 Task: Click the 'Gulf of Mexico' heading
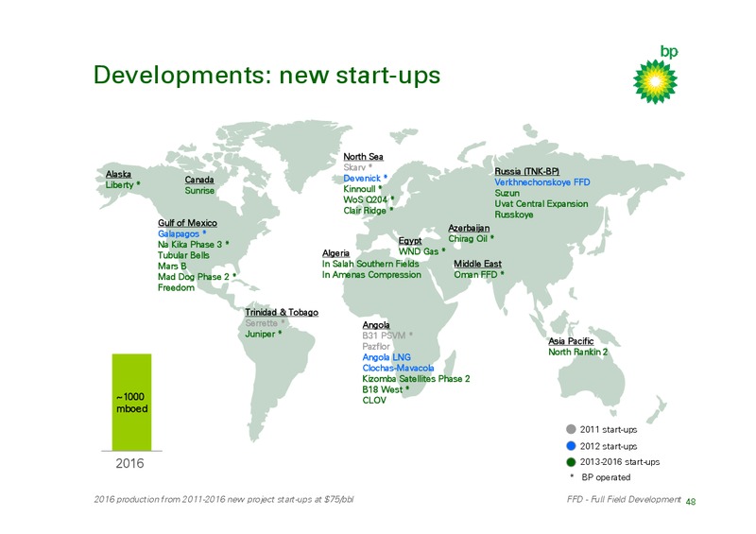[187, 223]
